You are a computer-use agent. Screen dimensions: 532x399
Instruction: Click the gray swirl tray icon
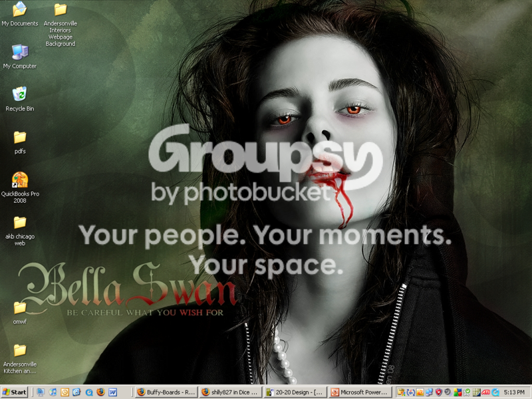click(448, 392)
